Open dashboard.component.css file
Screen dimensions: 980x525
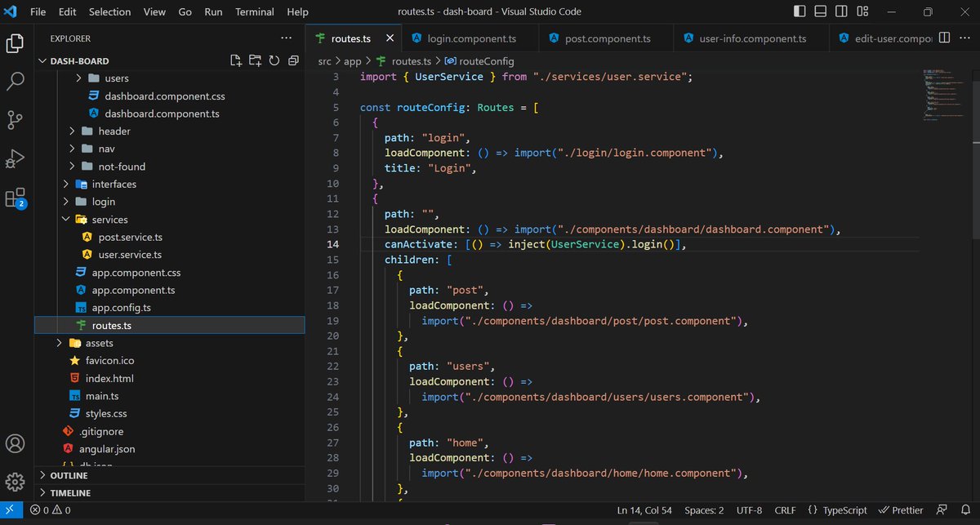pyautogui.click(x=165, y=96)
